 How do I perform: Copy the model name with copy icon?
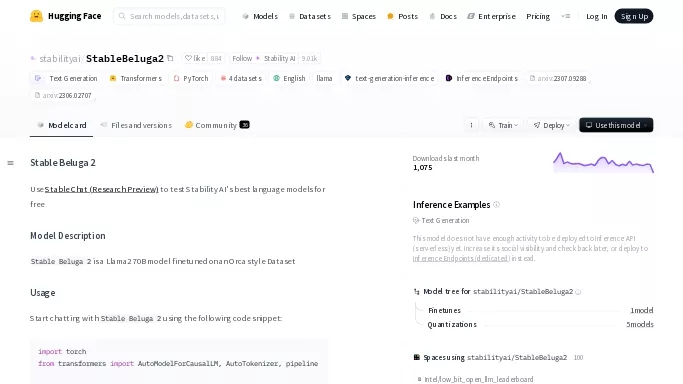(x=170, y=58)
